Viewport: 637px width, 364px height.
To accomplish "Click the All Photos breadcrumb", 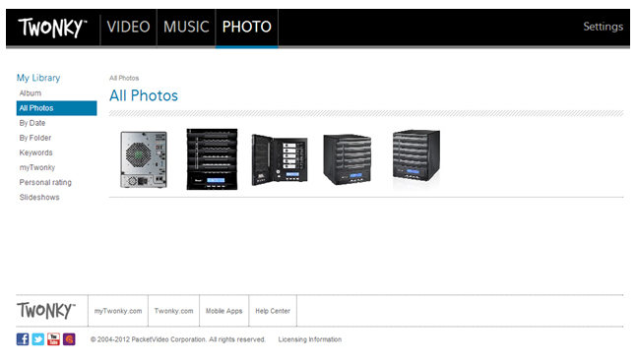I will click(124, 78).
